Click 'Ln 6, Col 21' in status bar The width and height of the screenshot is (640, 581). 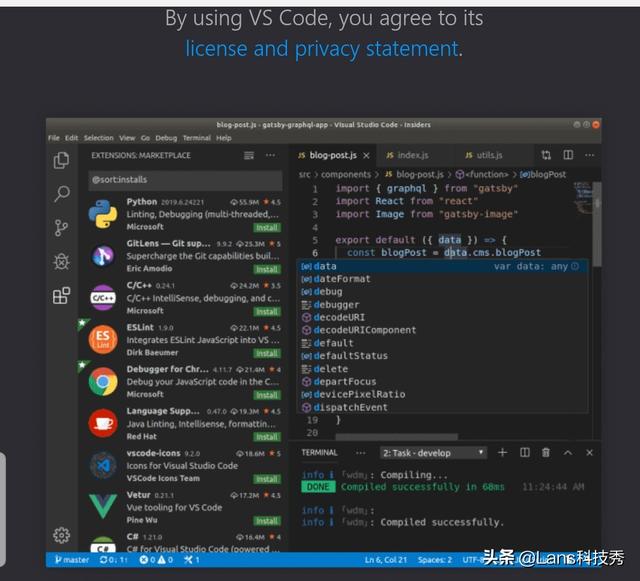pos(385,560)
